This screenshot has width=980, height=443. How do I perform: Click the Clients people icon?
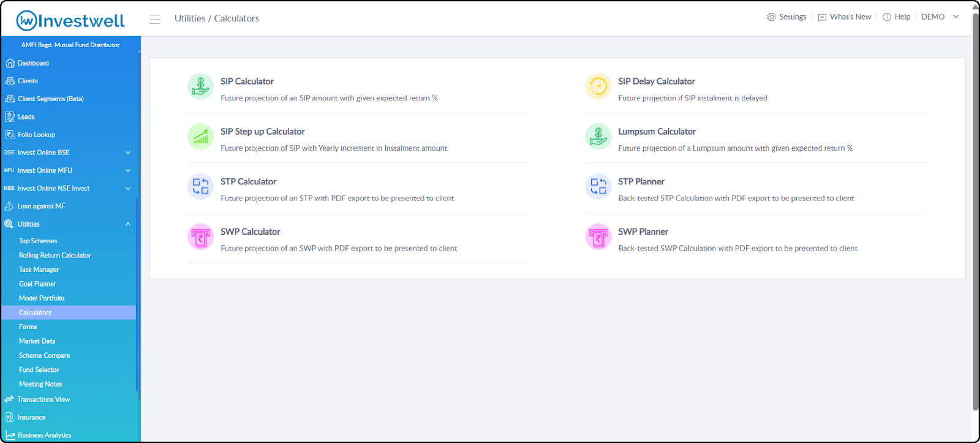point(10,81)
